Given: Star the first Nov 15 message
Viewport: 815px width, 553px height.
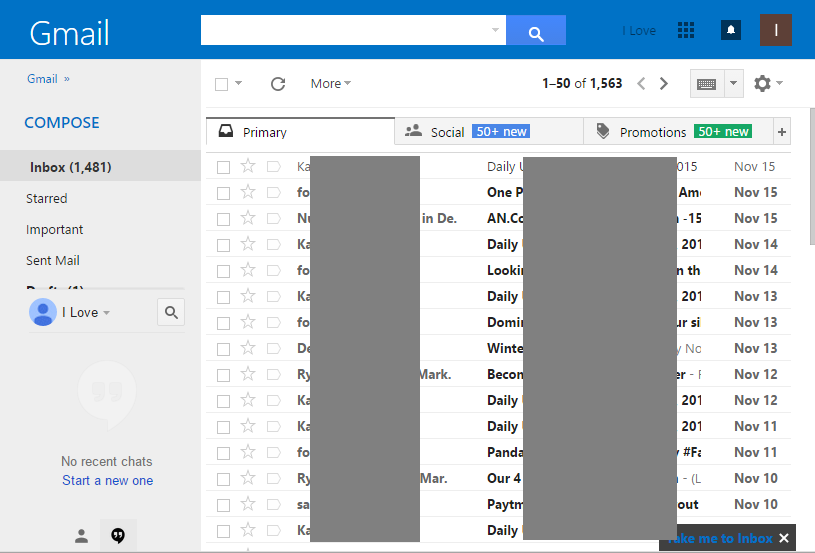Looking at the screenshot, I should [x=248, y=166].
